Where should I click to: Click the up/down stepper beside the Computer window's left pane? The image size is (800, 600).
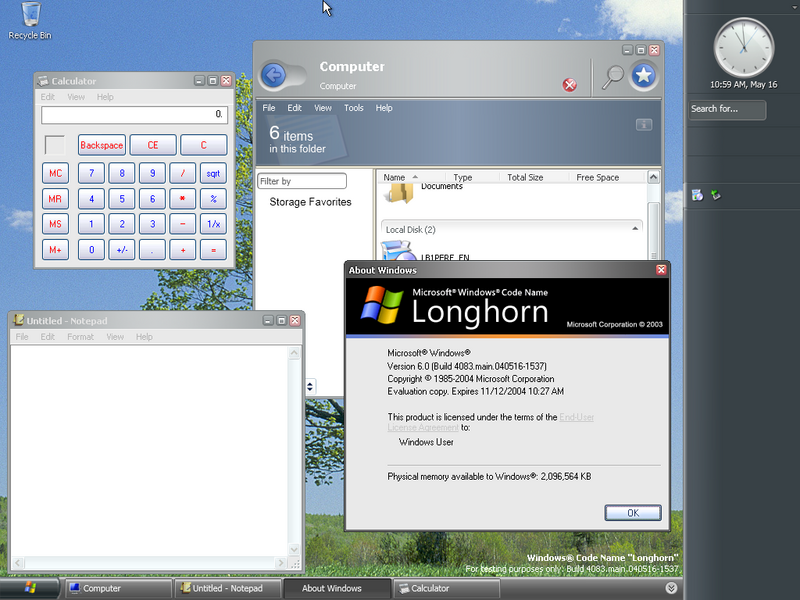[310, 386]
